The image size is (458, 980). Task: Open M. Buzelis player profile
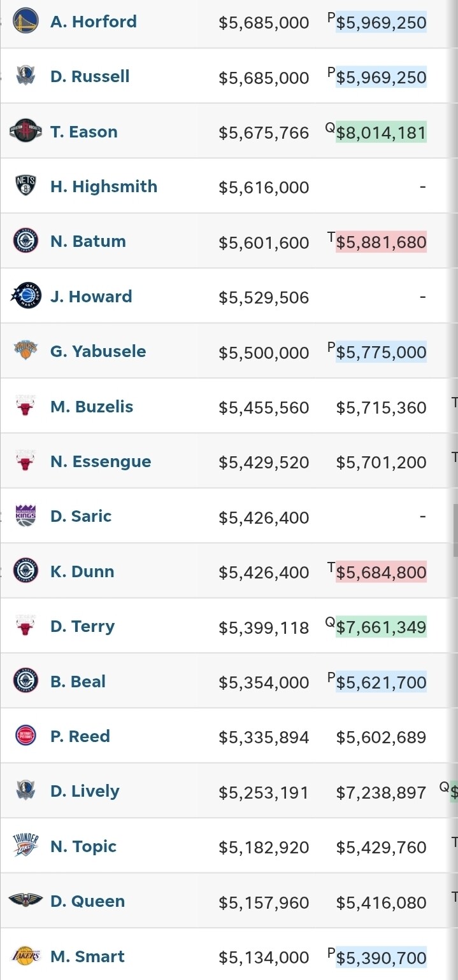tap(92, 406)
